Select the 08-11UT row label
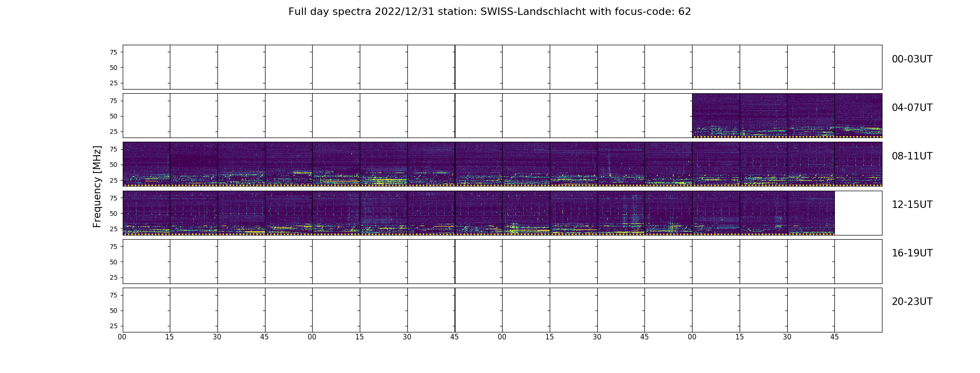980x373 pixels. coord(912,156)
